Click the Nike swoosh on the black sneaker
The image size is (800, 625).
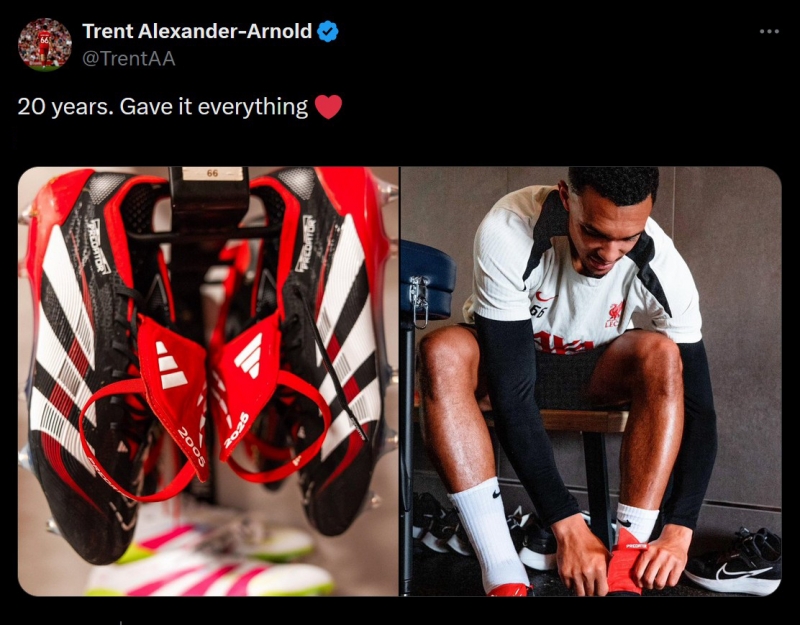tap(738, 571)
